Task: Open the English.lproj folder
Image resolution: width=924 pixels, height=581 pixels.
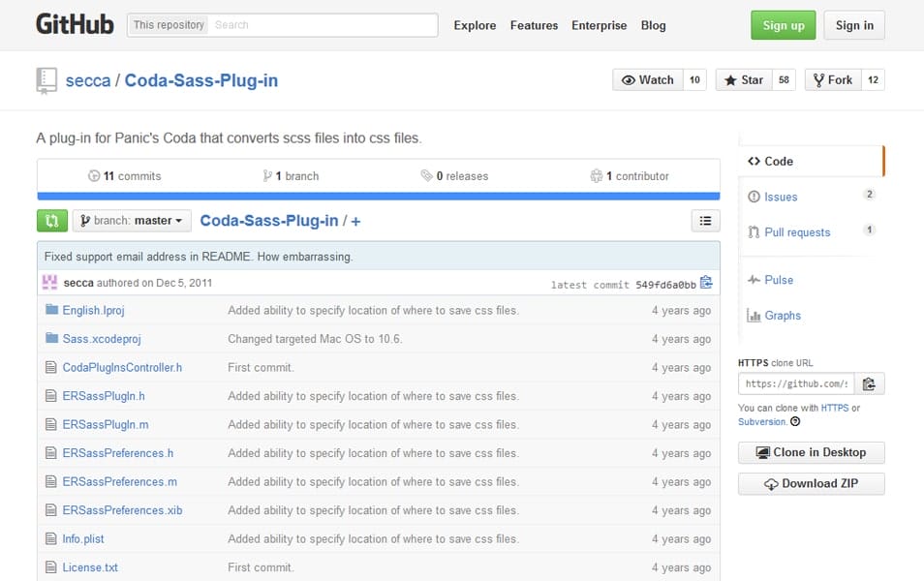Action: pos(92,310)
